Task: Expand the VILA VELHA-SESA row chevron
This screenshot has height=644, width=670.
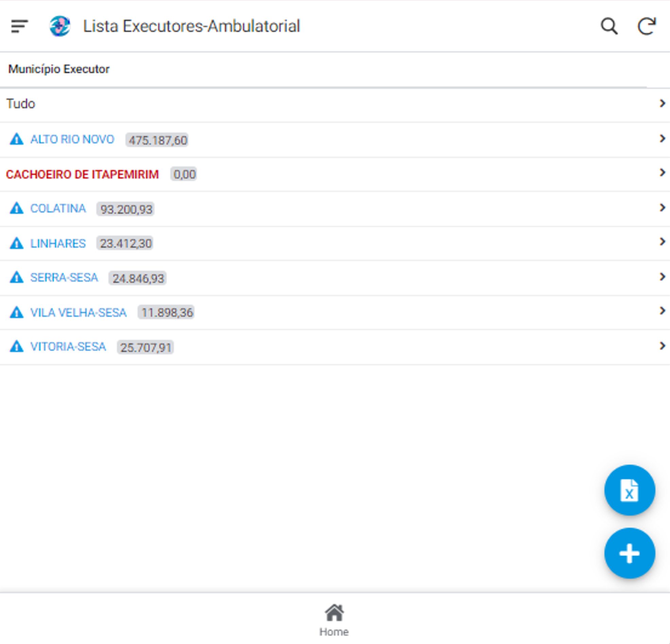Action: pos(662,311)
